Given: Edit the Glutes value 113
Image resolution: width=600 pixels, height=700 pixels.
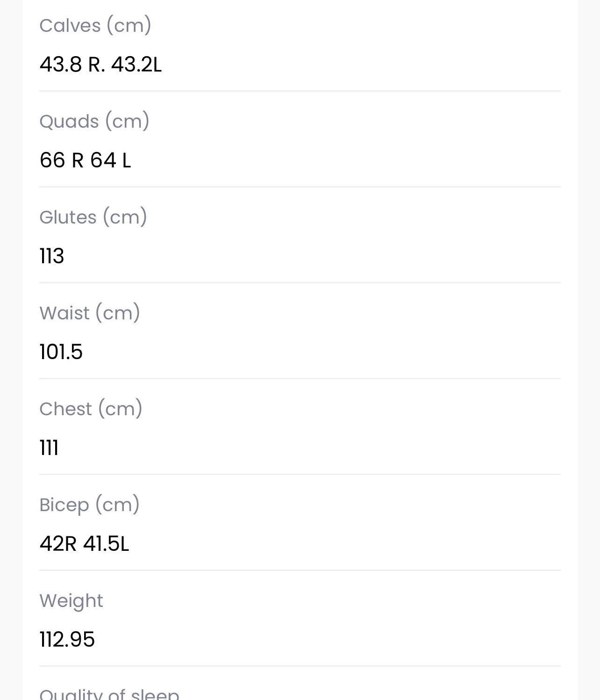Looking at the screenshot, I should point(52,256).
